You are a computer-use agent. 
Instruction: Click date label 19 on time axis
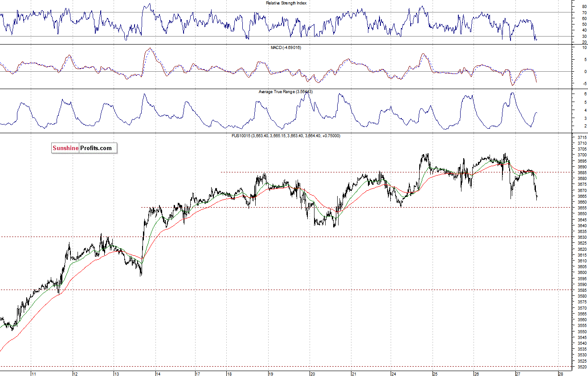point(271,374)
